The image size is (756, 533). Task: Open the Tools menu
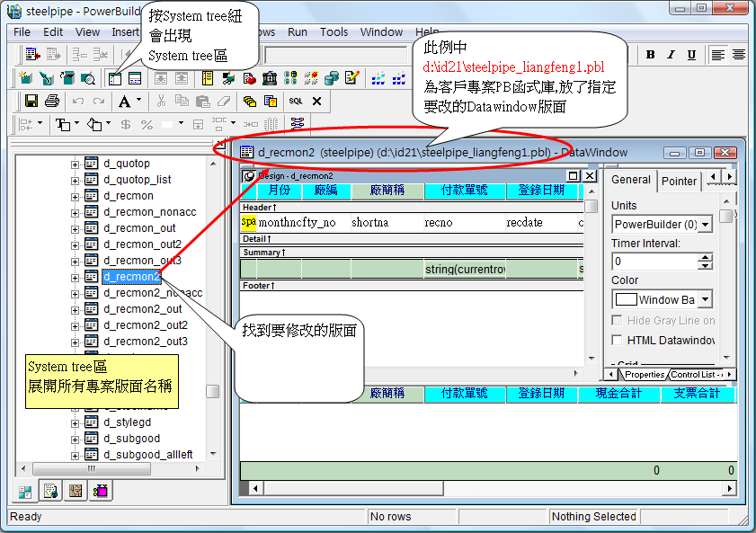[334, 32]
